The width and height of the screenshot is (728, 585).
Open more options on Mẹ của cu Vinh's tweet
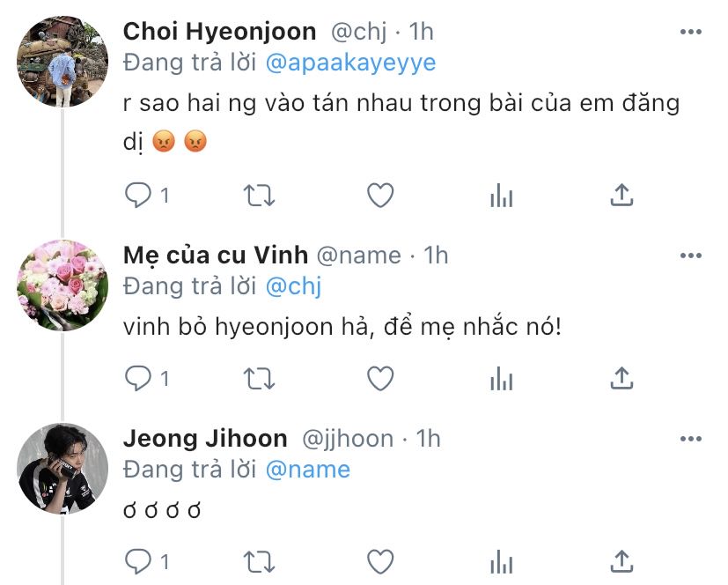pyautogui.click(x=691, y=255)
